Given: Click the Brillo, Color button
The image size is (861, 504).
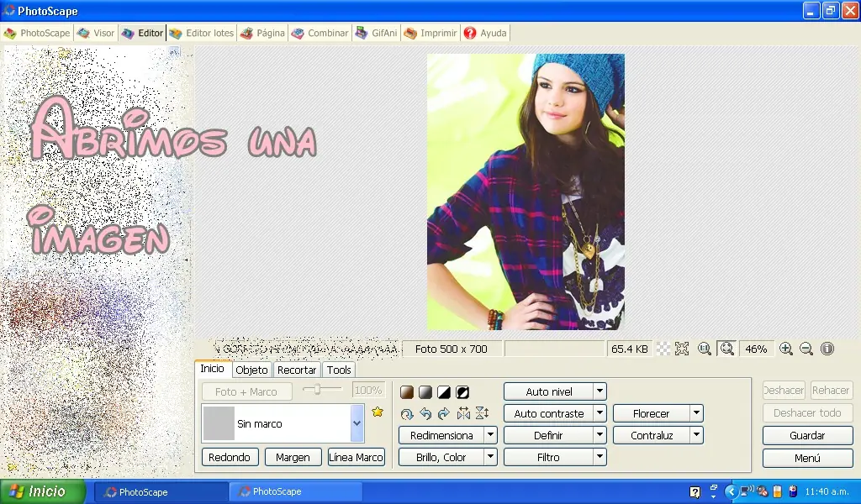Looking at the screenshot, I should coord(441,457).
